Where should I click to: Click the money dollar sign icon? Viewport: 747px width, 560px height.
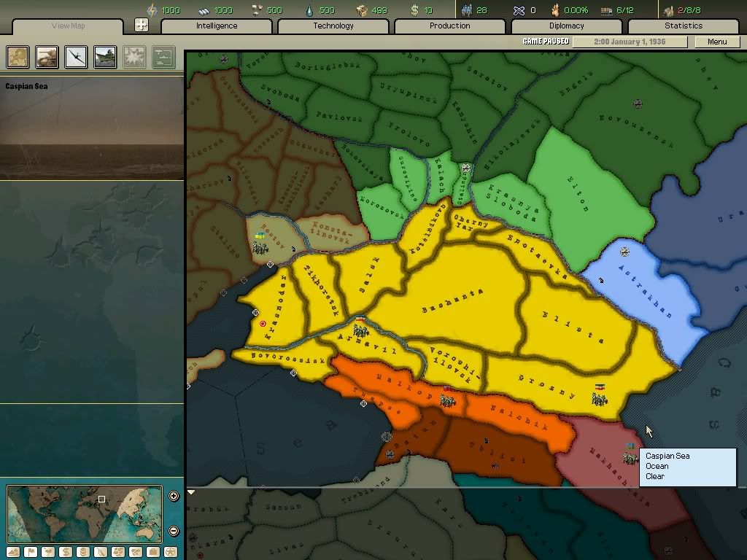click(x=414, y=10)
